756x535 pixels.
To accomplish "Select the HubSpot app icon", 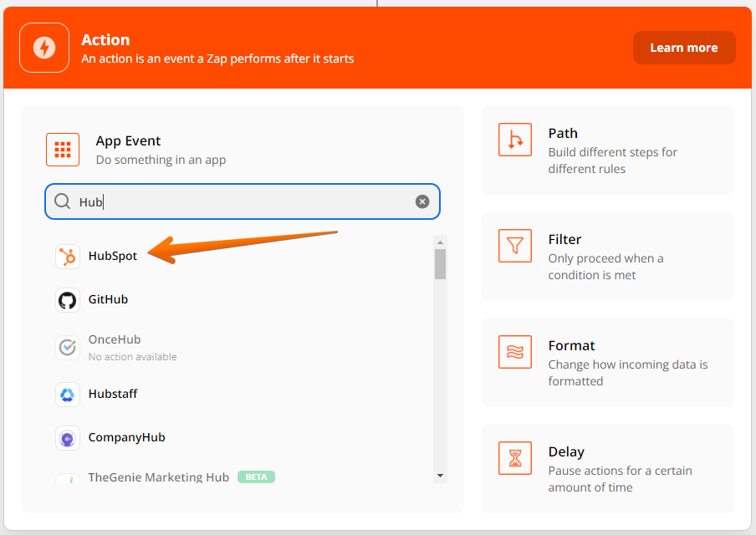I will pos(68,257).
